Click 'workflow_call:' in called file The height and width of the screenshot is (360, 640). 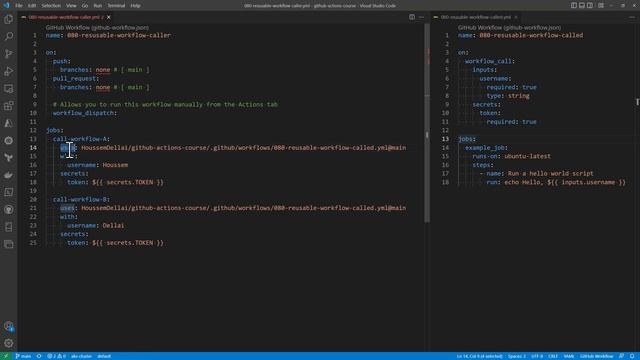tap(490, 61)
